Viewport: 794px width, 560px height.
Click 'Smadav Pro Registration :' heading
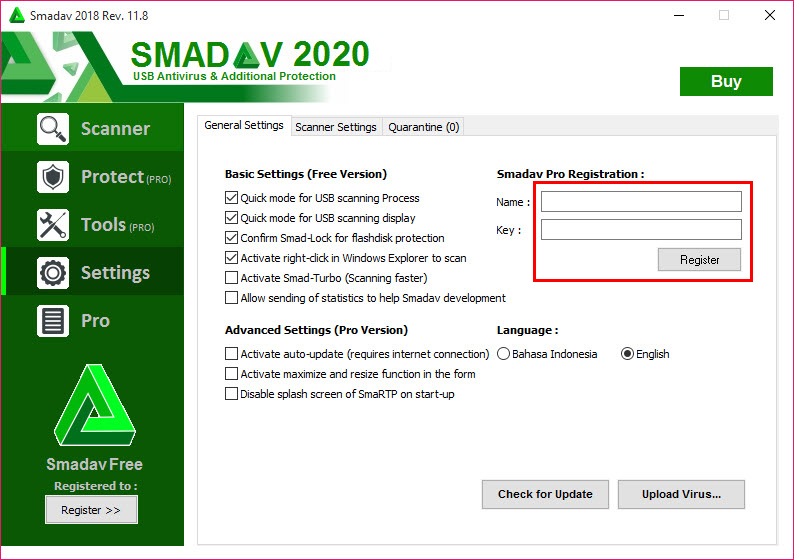click(x=571, y=174)
